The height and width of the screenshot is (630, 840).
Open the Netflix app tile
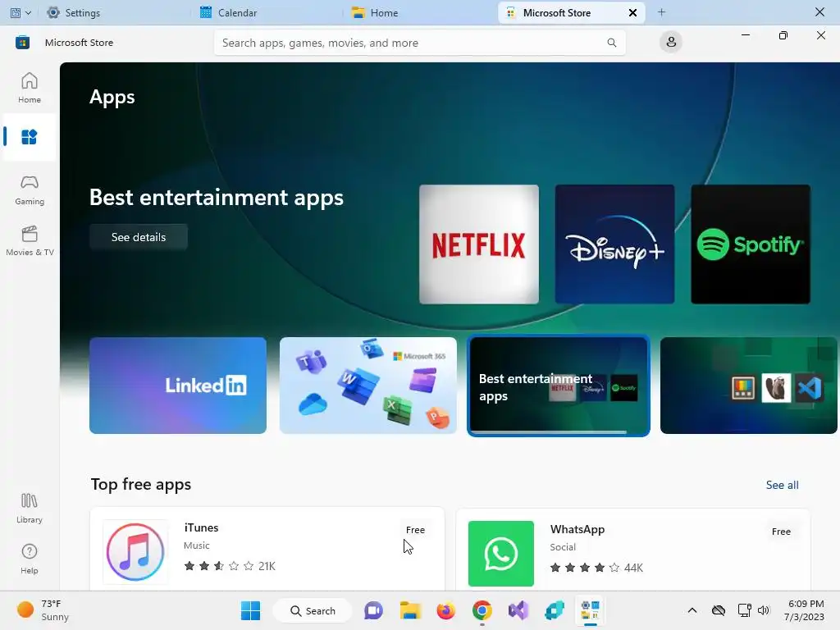click(x=479, y=244)
